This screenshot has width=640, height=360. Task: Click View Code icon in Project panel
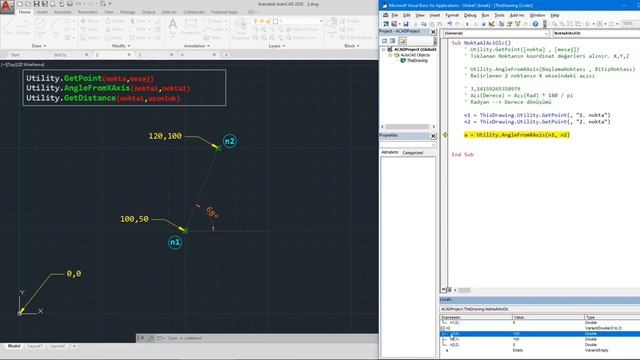384,41
